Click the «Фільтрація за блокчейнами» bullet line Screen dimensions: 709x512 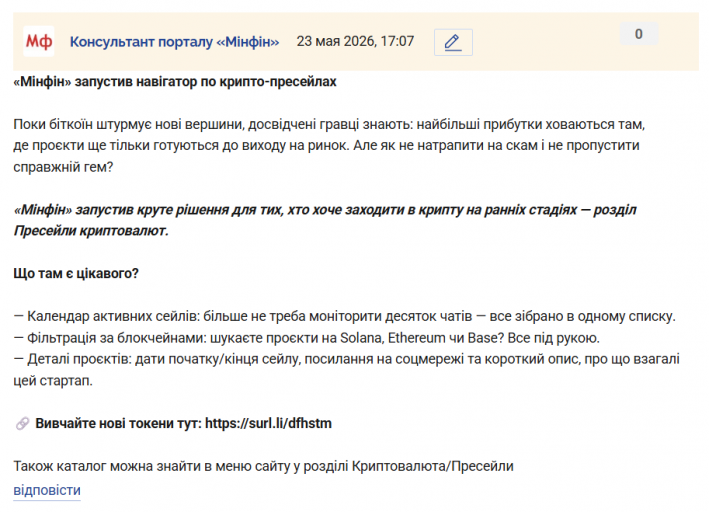[307, 338]
